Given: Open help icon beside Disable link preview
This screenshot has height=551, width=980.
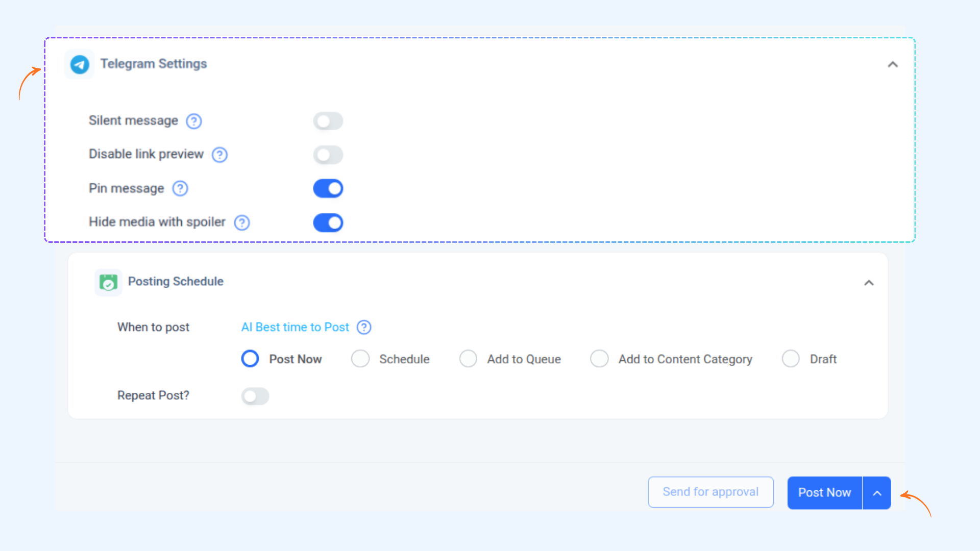Looking at the screenshot, I should pyautogui.click(x=219, y=155).
